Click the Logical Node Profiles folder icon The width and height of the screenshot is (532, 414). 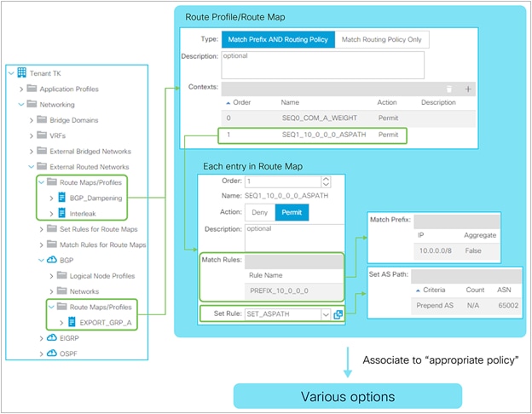pyautogui.click(x=61, y=275)
